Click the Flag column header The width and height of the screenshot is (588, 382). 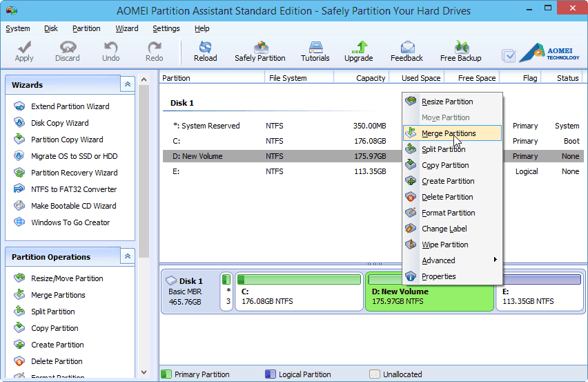point(520,78)
